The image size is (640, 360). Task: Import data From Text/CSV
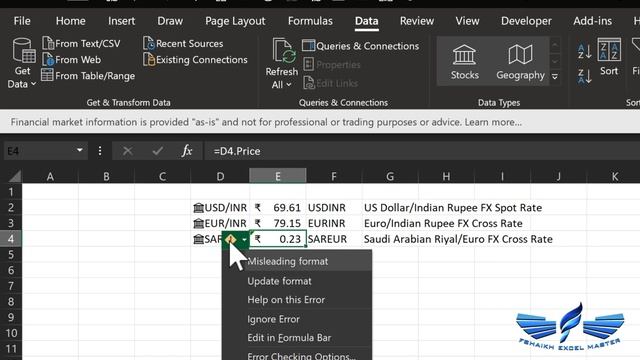point(81,43)
